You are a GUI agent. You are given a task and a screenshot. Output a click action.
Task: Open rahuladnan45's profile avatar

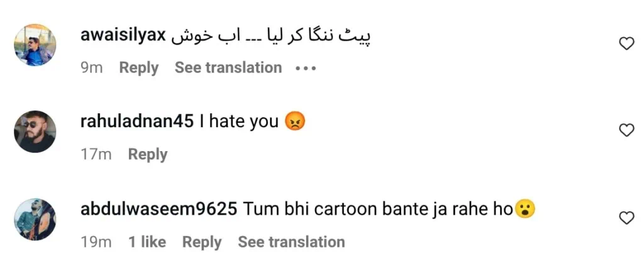(35, 132)
